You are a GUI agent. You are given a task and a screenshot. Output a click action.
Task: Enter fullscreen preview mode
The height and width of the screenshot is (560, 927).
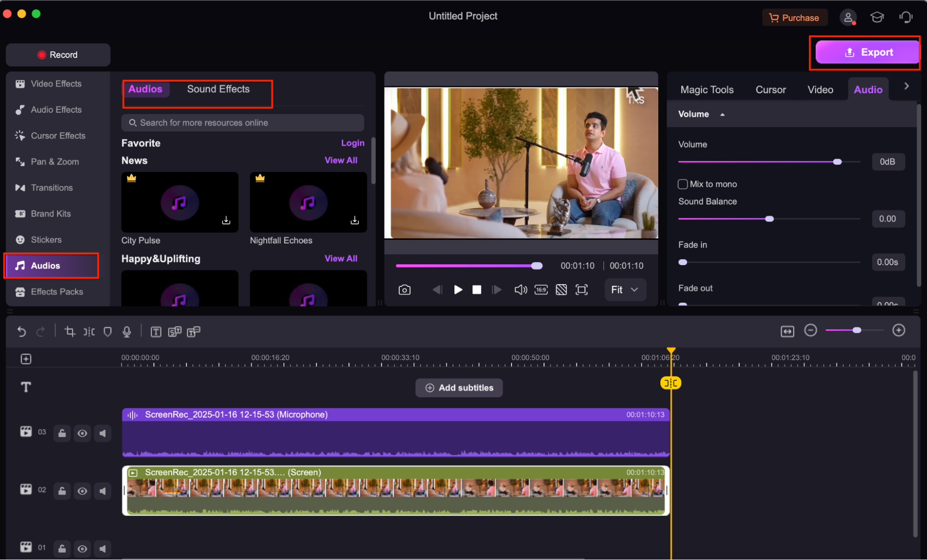click(582, 290)
